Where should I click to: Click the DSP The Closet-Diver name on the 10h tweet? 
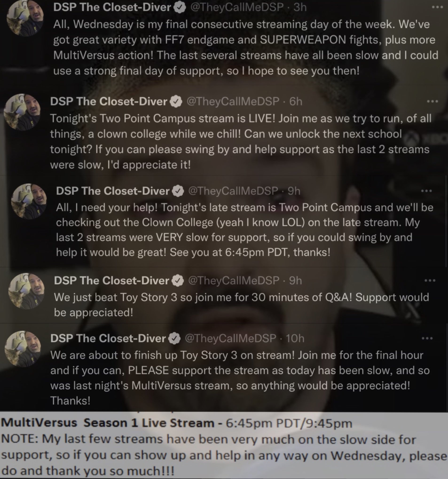tap(108, 339)
